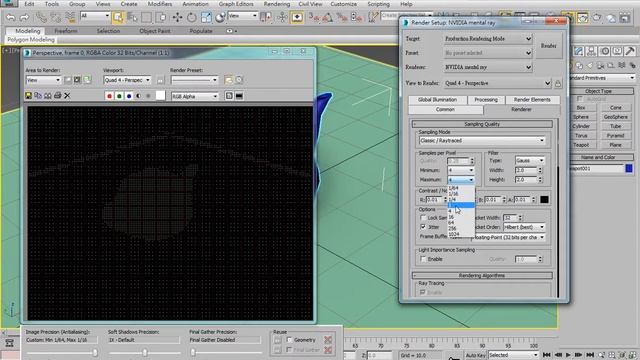Screen dimensions: 640x360
Task: Create a GeoSphere primitive
Action: [615, 117]
